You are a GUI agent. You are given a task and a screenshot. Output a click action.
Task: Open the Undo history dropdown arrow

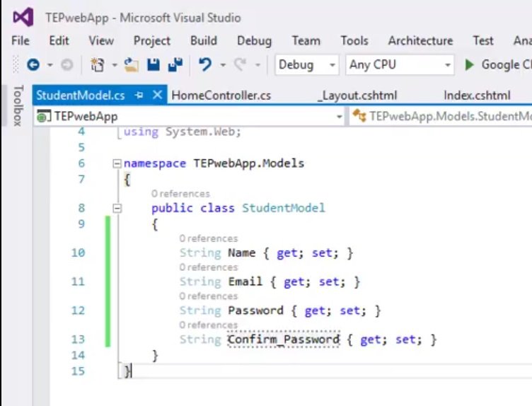223,65
